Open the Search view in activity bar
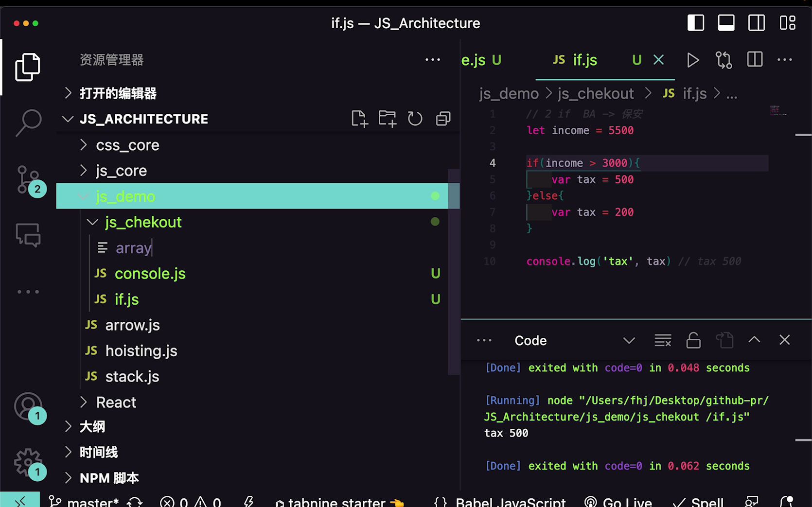 [28, 122]
